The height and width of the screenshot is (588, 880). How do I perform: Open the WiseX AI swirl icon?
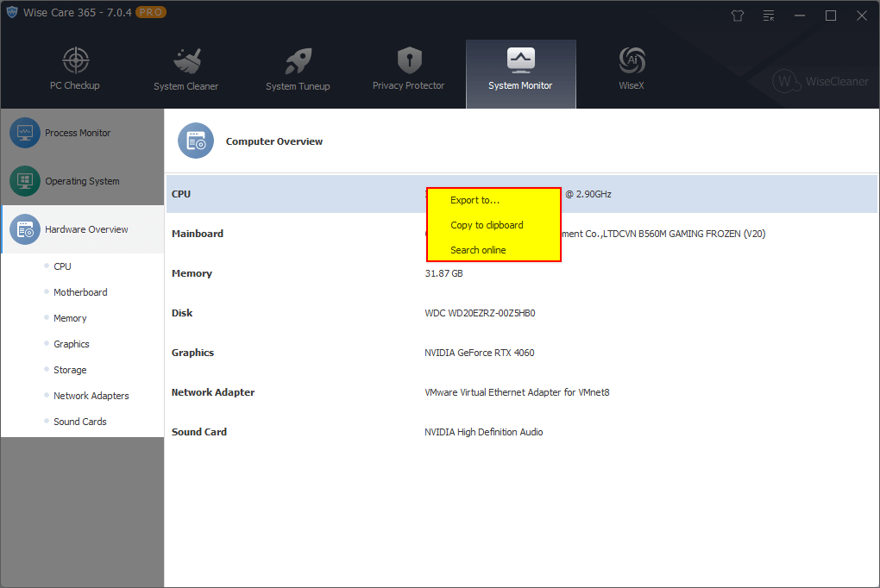632,60
